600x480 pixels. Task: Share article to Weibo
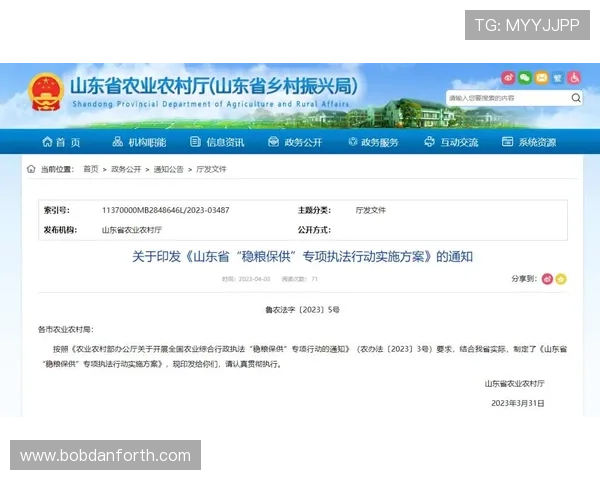pos(547,279)
